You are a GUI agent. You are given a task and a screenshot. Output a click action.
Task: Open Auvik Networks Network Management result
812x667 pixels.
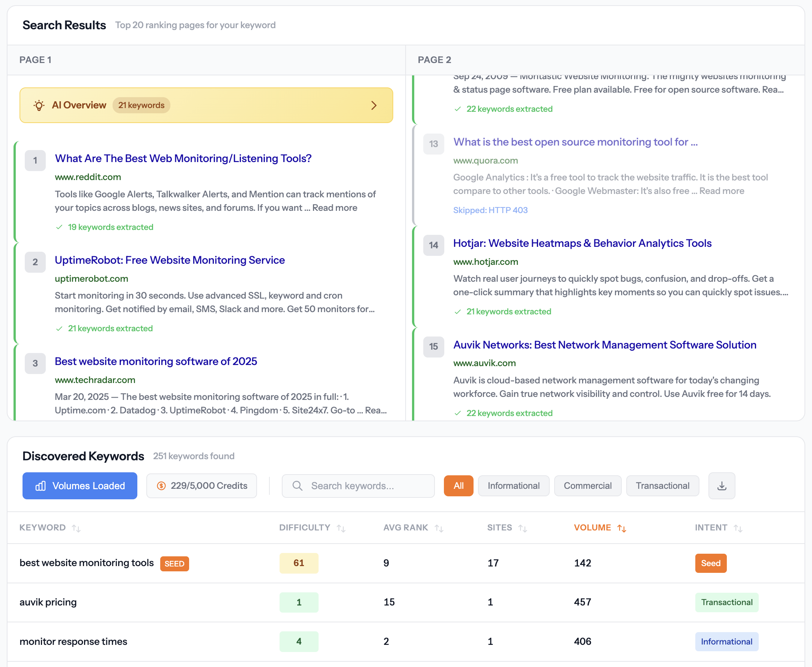(x=605, y=345)
